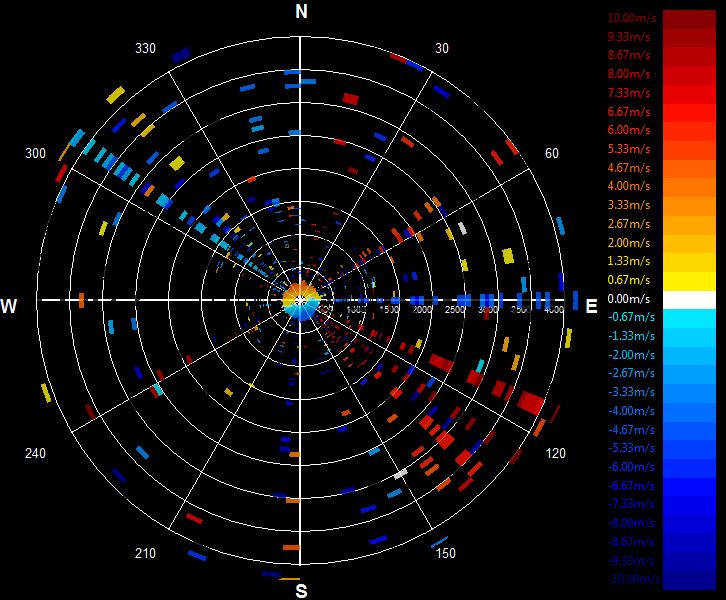Click the 0.00m/s legend label
The width and height of the screenshot is (726, 600).
(x=629, y=299)
